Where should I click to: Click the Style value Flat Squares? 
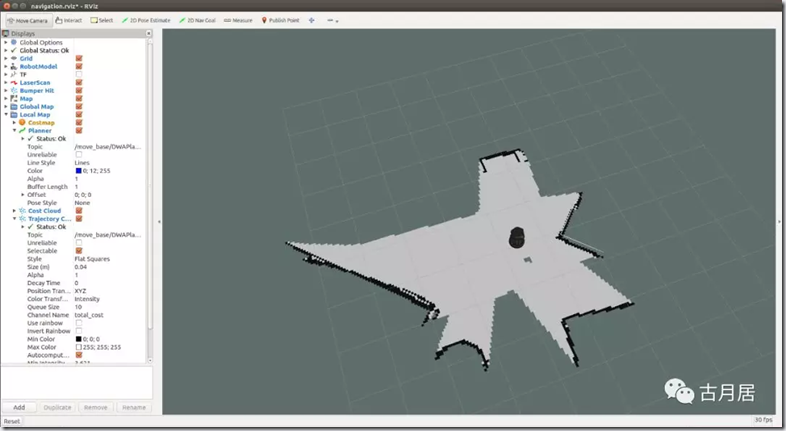click(x=92, y=259)
